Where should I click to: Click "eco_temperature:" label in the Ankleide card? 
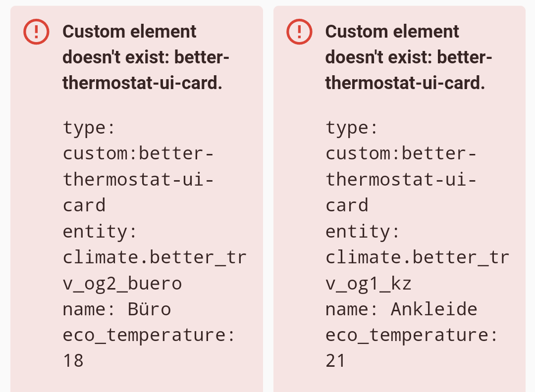coord(411,335)
